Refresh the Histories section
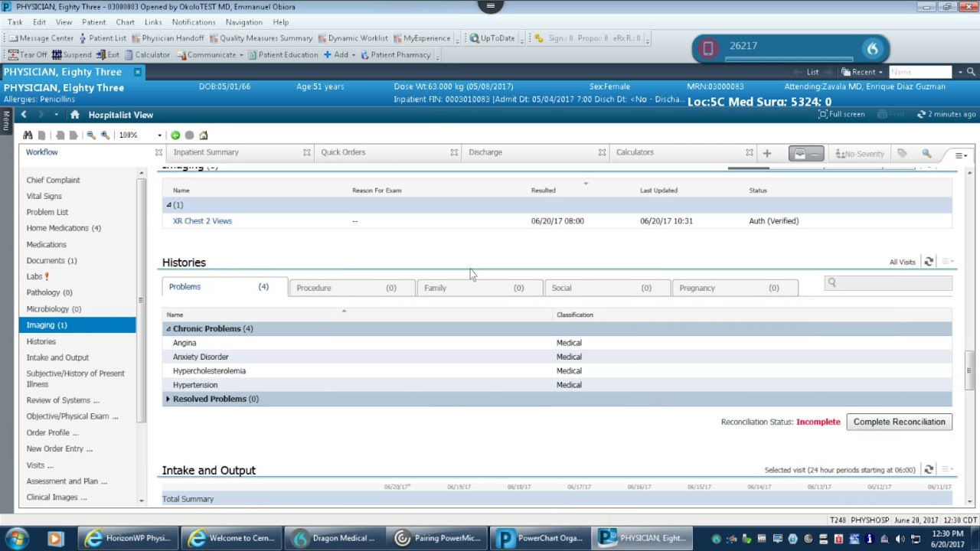 929,262
